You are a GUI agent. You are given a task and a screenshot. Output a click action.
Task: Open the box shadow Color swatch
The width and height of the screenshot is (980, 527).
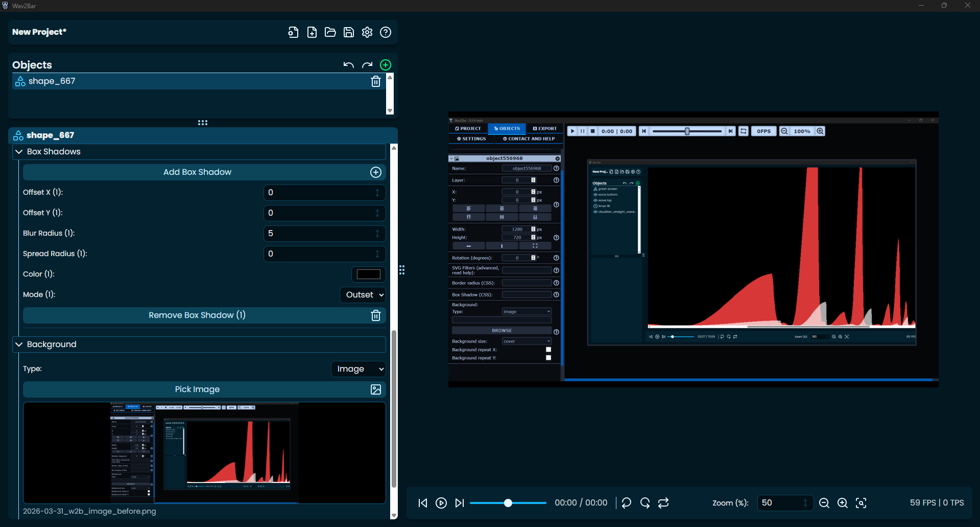[x=368, y=274]
